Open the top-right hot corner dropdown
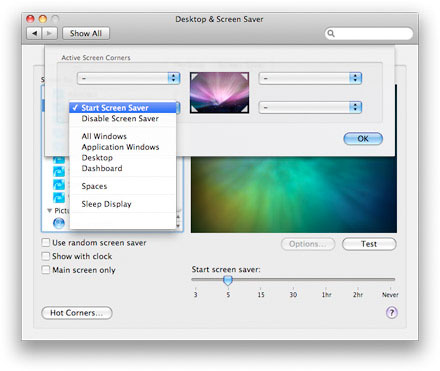The height and width of the screenshot is (371, 440). 310,78
